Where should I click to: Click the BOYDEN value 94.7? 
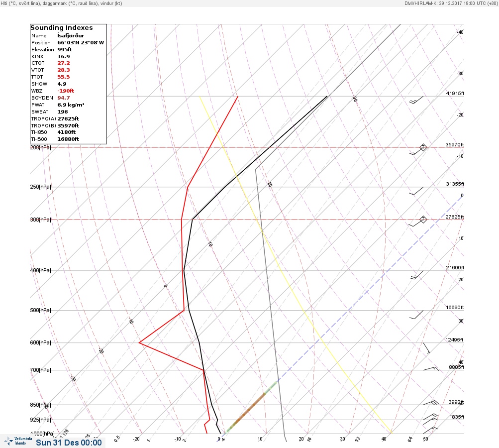click(x=63, y=98)
